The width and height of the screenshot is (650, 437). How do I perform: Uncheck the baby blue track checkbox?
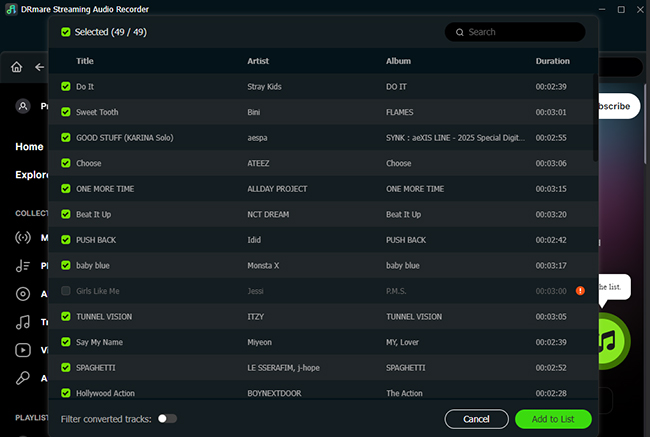point(65,265)
